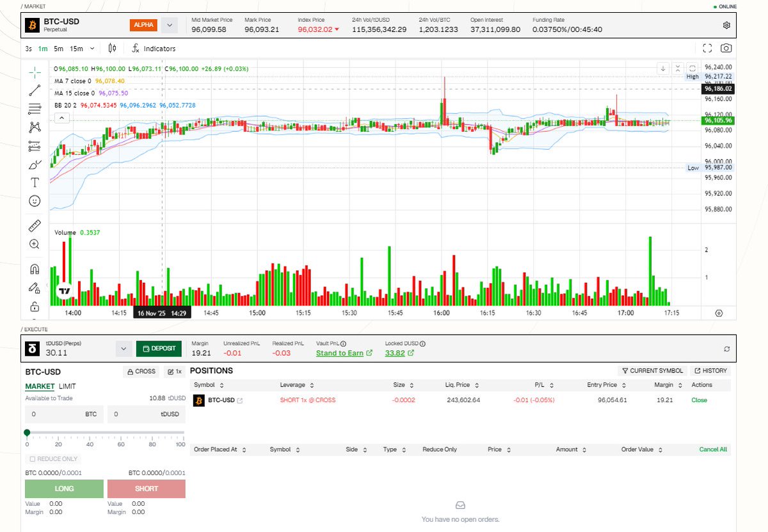Screen dimensions: 768x532
Task: Enter fullscreen chart mode
Action: click(x=707, y=48)
